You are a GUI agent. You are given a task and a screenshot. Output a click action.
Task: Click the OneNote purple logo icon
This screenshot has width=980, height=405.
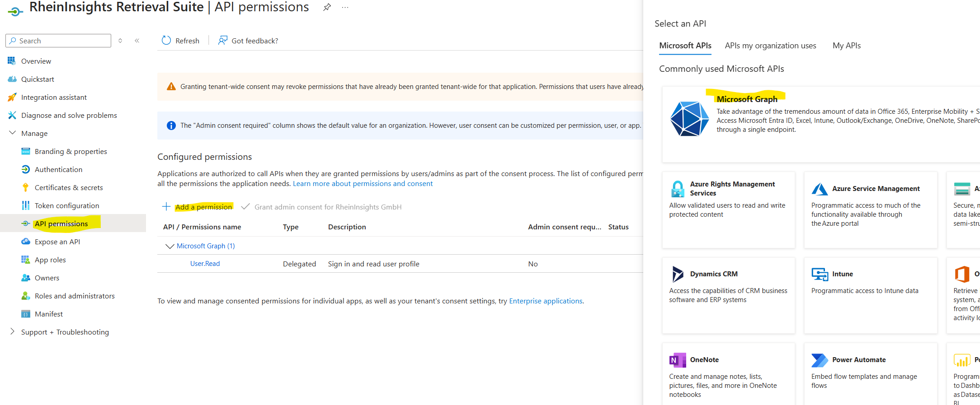pos(678,360)
